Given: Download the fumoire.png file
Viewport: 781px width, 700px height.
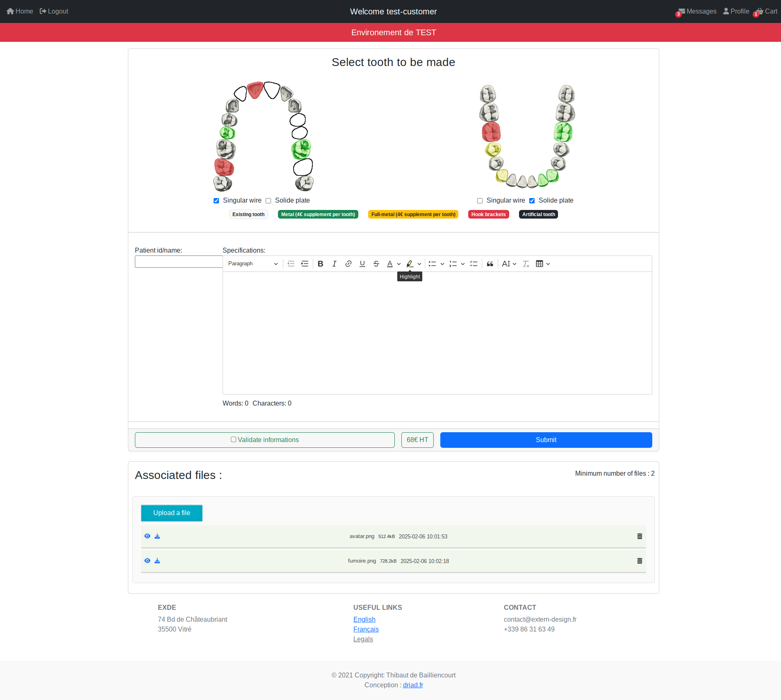Looking at the screenshot, I should (x=157, y=561).
